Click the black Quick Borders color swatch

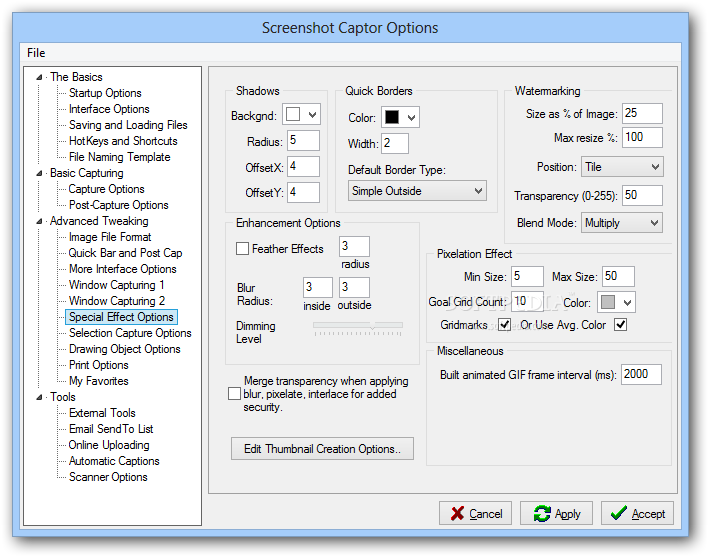pos(392,117)
